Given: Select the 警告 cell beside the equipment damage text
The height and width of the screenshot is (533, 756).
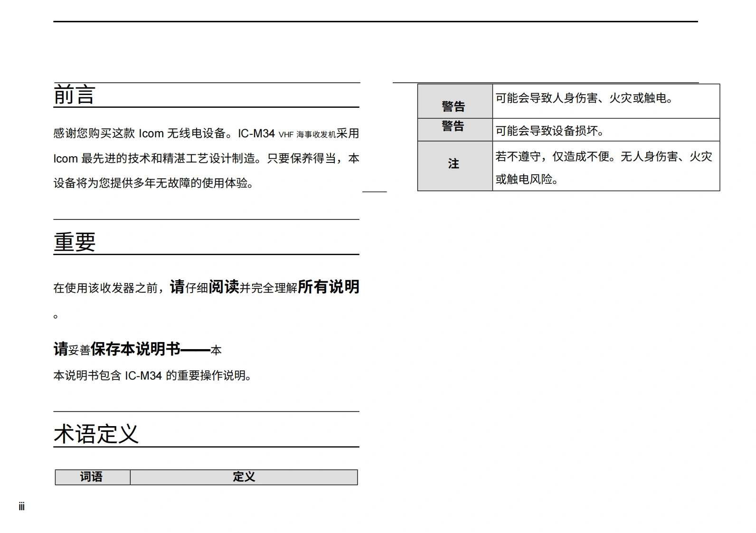Looking at the screenshot, I should tap(454, 126).
